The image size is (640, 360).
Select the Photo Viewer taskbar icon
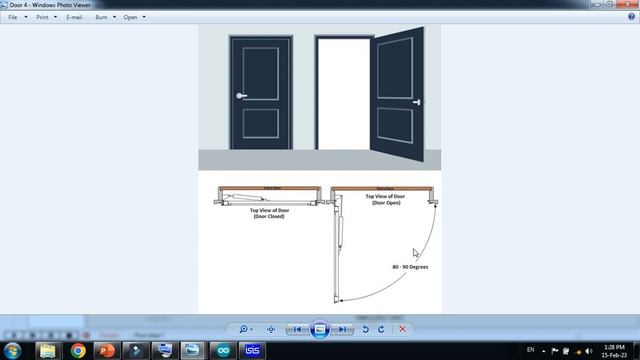[x=193, y=351]
